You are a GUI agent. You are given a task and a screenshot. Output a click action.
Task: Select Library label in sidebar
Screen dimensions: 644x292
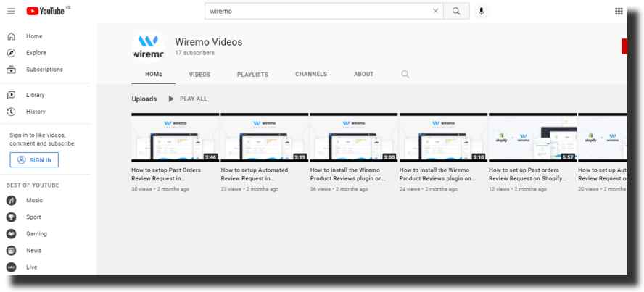(36, 95)
